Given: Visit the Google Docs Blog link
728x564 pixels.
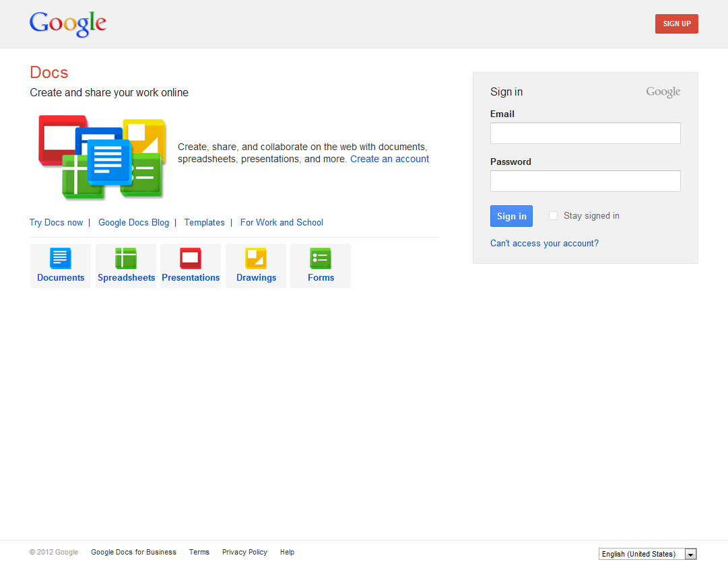Looking at the screenshot, I should 134,223.
